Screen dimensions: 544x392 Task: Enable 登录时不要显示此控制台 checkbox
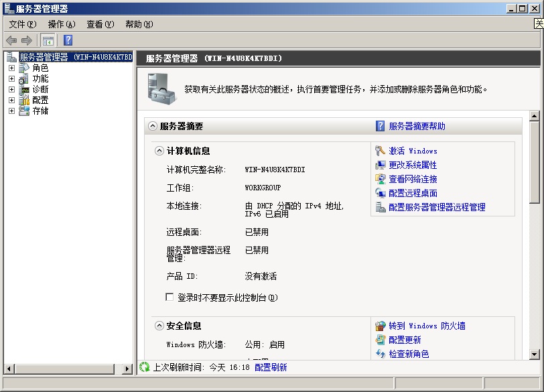pos(169,298)
